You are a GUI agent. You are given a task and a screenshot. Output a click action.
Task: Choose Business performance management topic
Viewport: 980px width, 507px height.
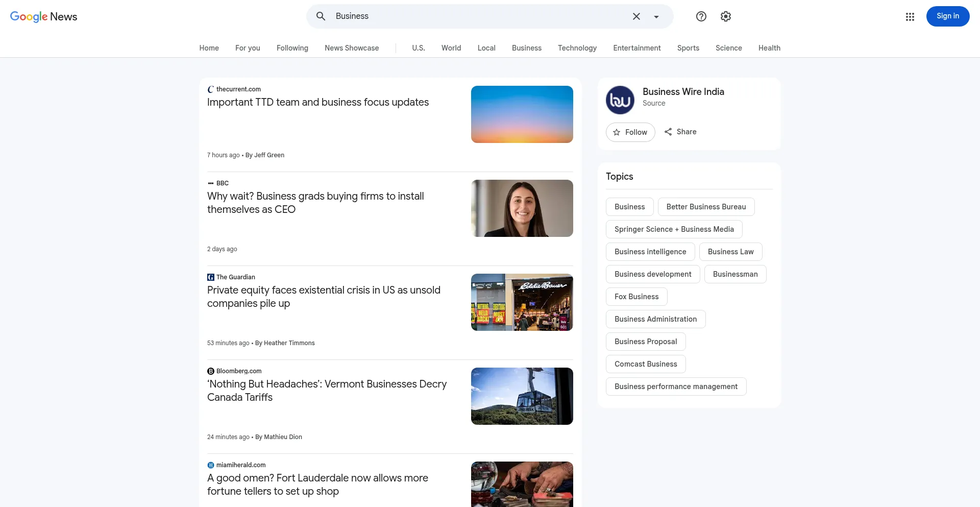[676, 387]
